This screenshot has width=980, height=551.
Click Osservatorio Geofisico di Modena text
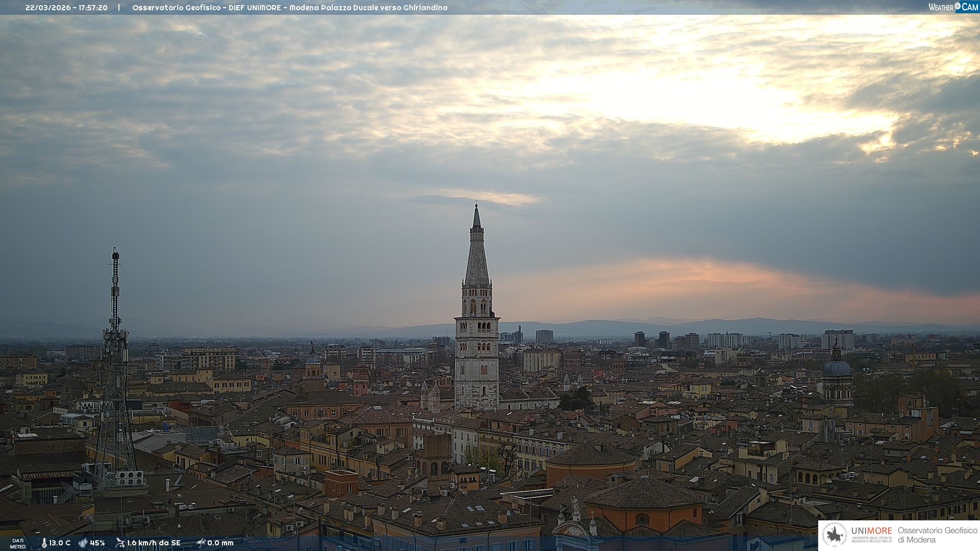coord(937,535)
